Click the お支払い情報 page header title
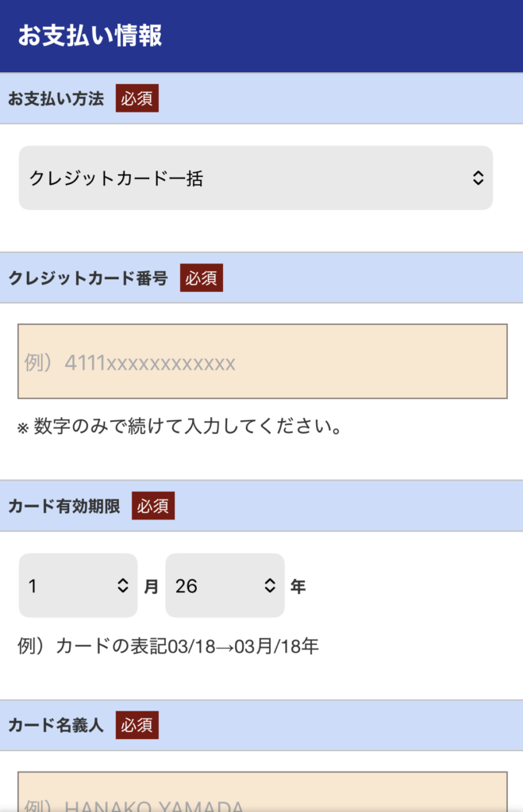Viewport: 523px width, 812px height. click(x=90, y=36)
